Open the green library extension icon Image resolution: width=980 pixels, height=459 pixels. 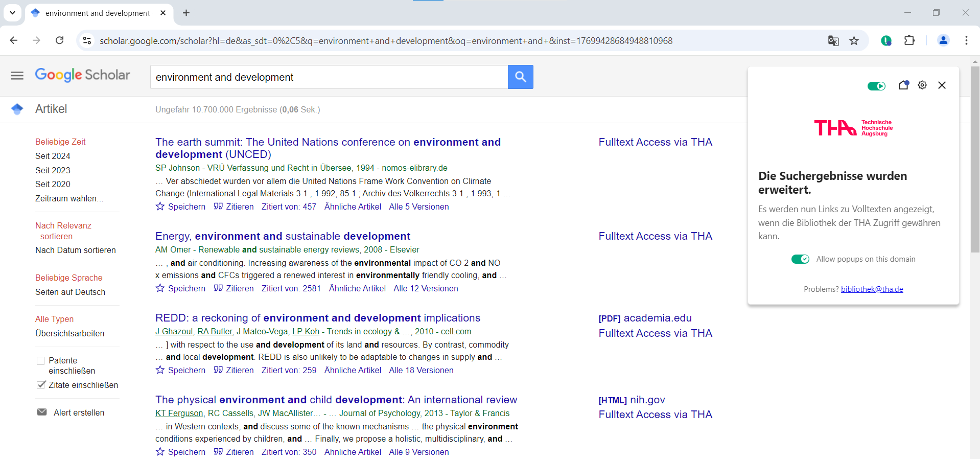(x=886, y=40)
